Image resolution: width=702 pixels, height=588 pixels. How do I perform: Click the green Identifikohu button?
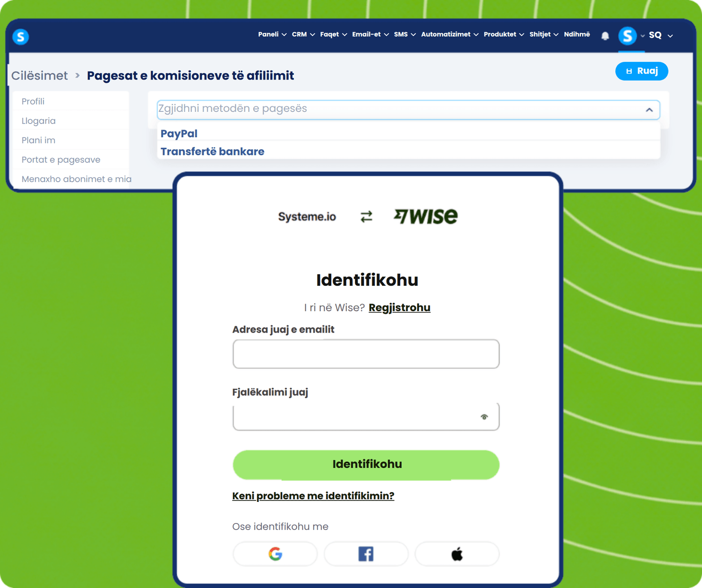click(x=366, y=465)
